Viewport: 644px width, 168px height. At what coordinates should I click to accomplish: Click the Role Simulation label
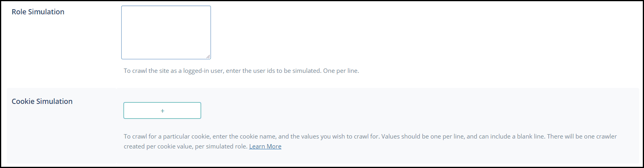pos(38,12)
